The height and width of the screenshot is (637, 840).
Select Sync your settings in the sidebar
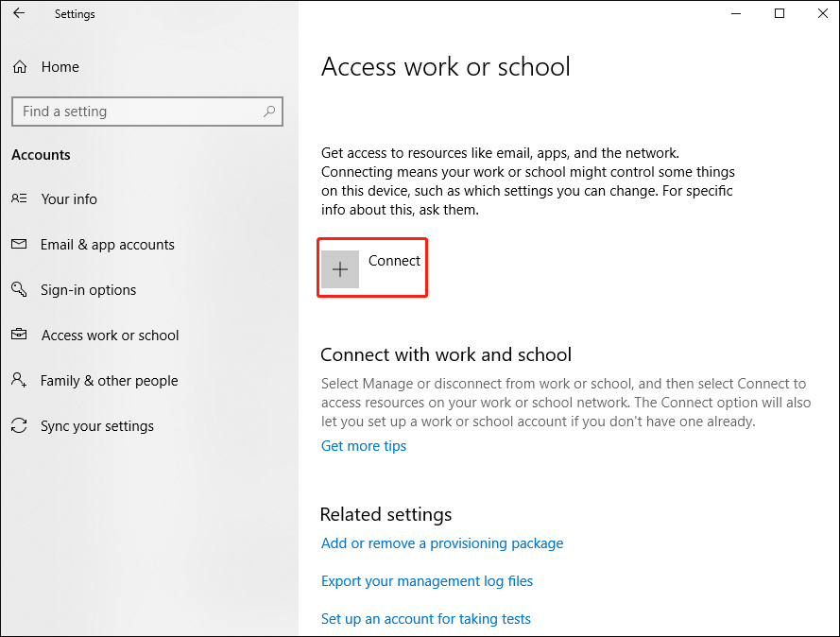97,426
